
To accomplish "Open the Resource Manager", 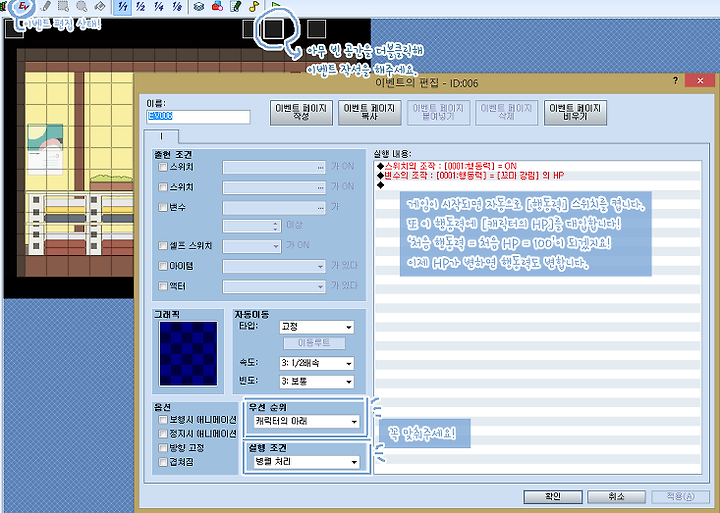I will [217, 6].
